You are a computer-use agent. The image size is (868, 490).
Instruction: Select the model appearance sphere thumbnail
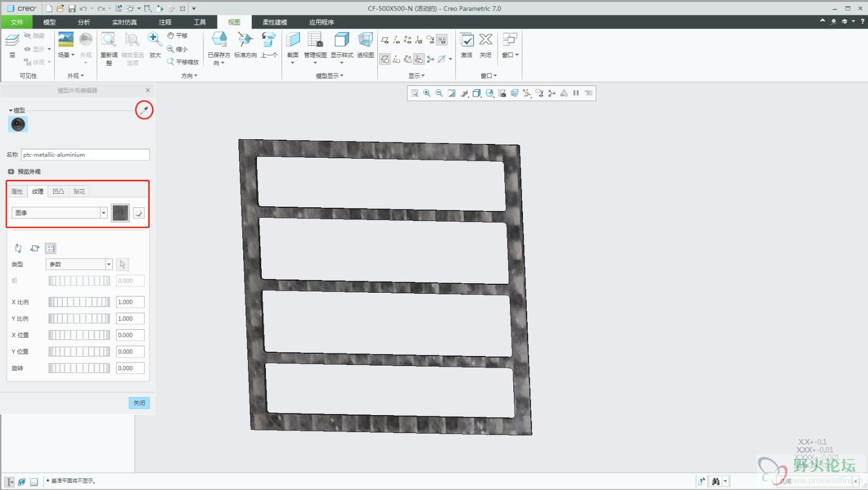click(x=18, y=124)
